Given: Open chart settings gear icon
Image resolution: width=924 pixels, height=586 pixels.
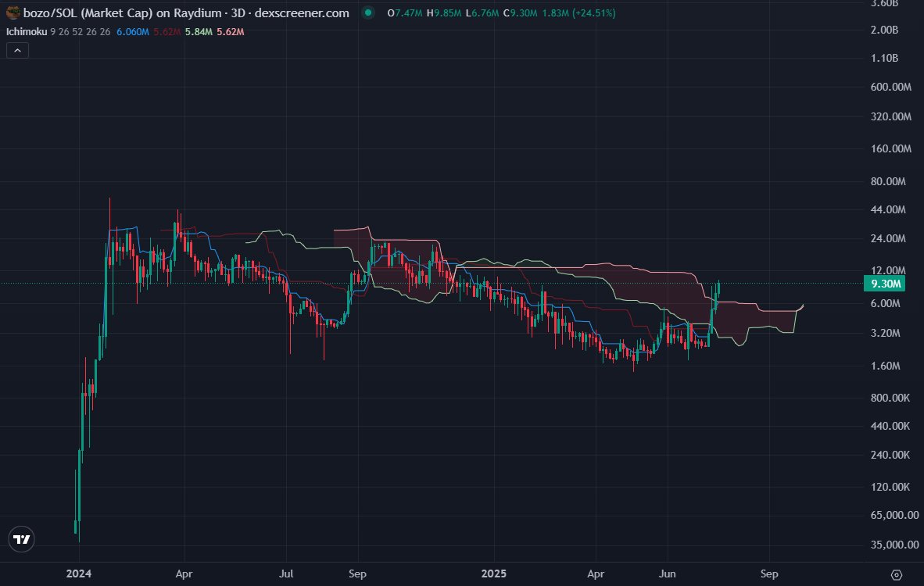Looking at the screenshot, I should [x=897, y=574].
